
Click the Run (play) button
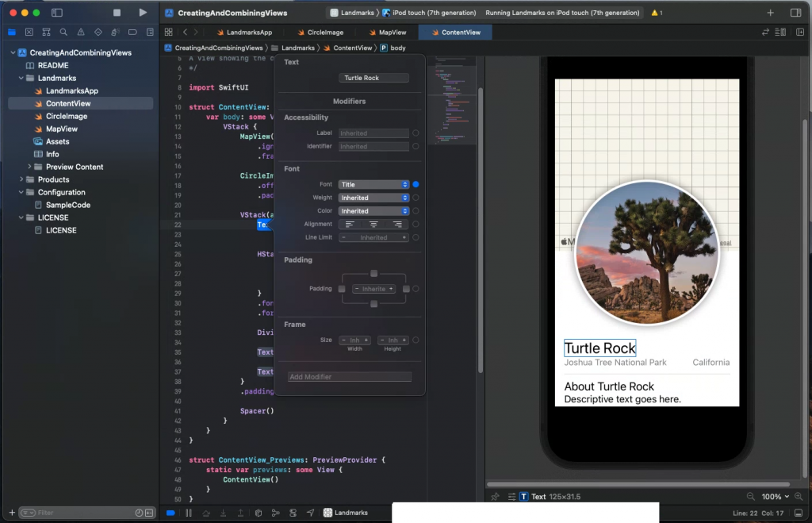143,13
